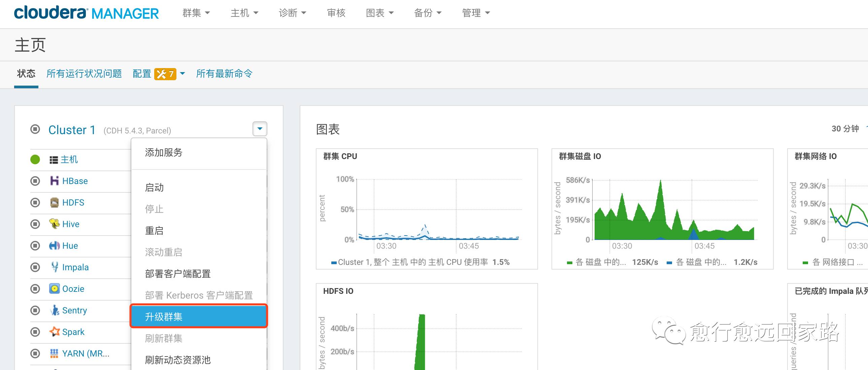Open the 群集 CPU chart
The image size is (868, 370).
(427, 209)
